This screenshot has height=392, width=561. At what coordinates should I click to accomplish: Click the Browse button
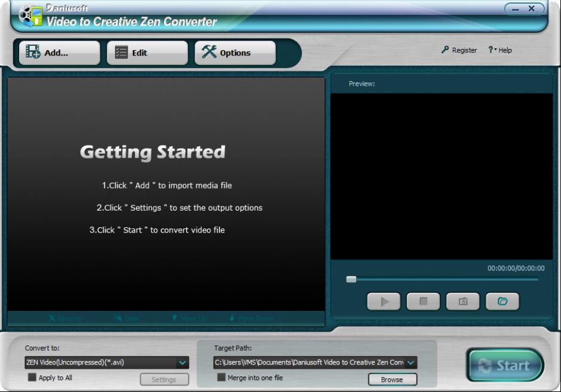[x=393, y=379]
